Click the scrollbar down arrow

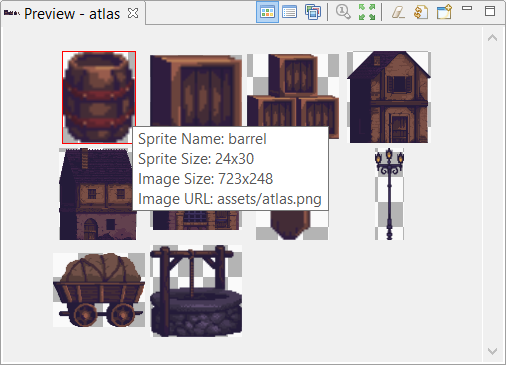[492, 351]
